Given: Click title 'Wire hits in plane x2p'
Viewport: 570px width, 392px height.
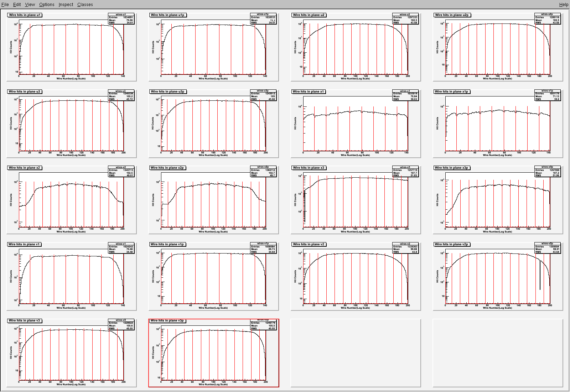Looking at the screenshot, I should click(167, 168).
